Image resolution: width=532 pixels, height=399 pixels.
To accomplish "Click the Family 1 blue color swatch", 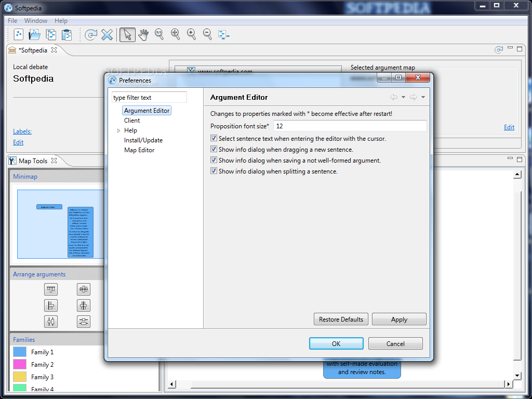I will point(20,352).
